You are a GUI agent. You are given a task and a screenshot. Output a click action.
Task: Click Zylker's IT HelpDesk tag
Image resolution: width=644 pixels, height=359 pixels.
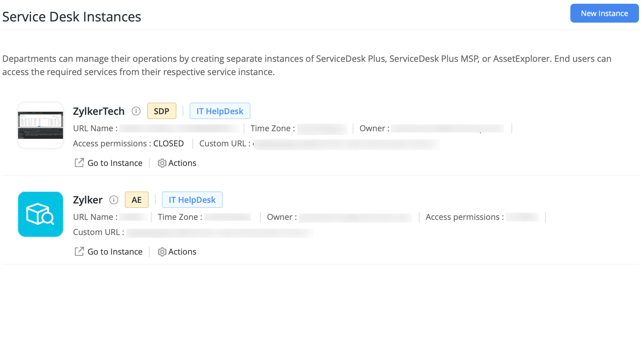tap(192, 200)
